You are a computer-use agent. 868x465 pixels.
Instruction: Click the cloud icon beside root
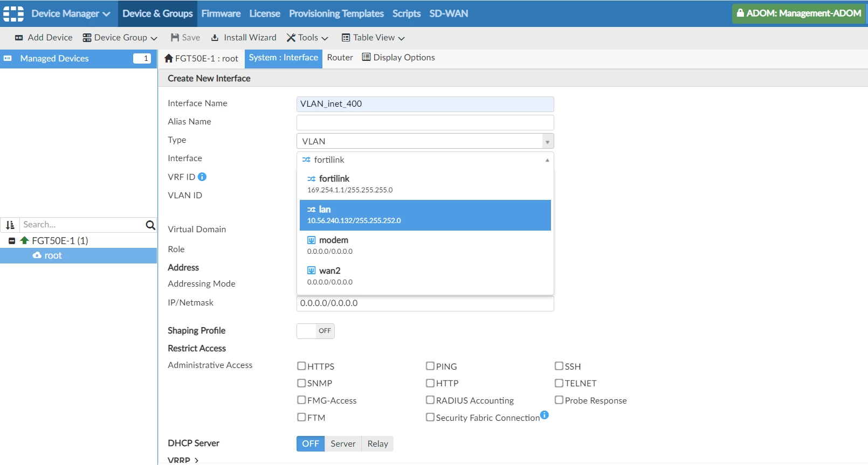coord(37,255)
